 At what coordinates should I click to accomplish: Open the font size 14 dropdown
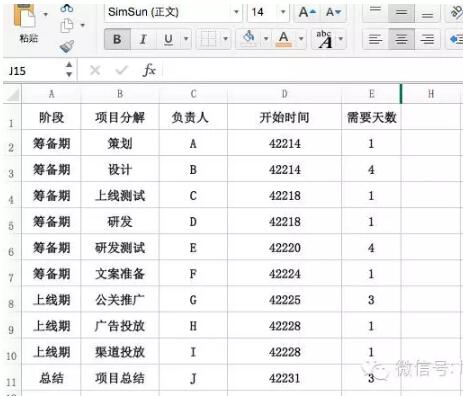tap(283, 12)
